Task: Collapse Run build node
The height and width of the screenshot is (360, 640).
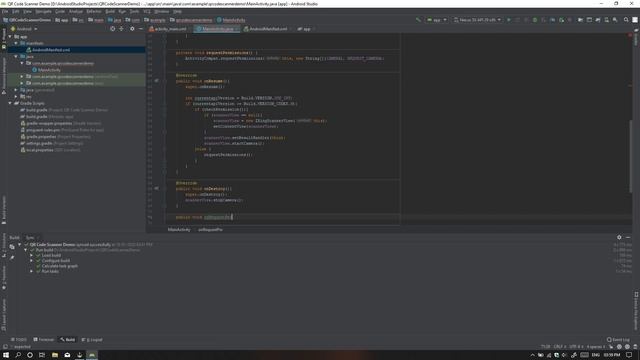Action: point(26,250)
